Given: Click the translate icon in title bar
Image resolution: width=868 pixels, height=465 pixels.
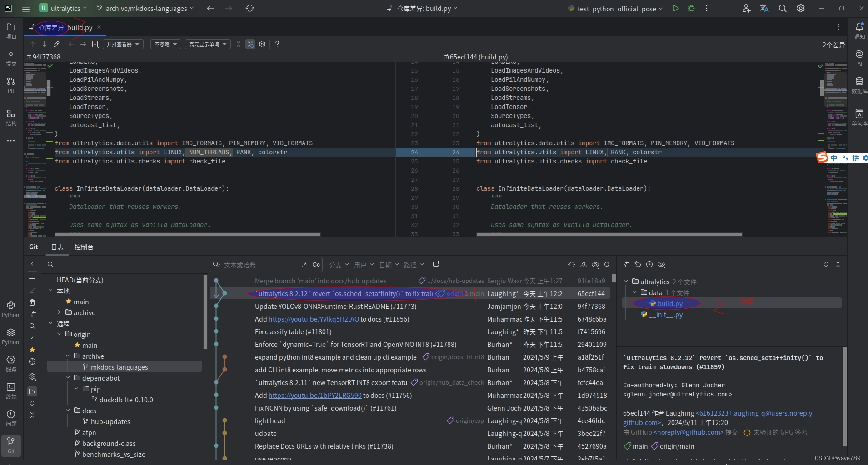Looking at the screenshot, I should [764, 8].
